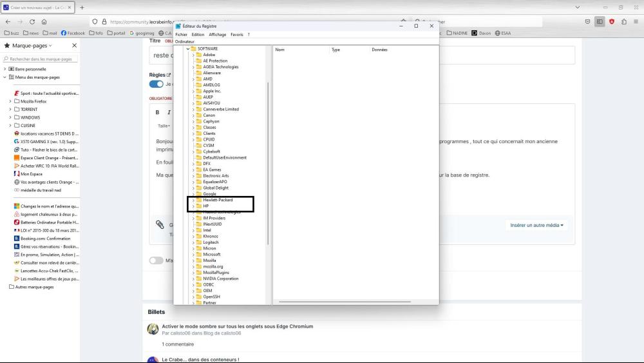Open the Firefox home page icon

point(44,22)
